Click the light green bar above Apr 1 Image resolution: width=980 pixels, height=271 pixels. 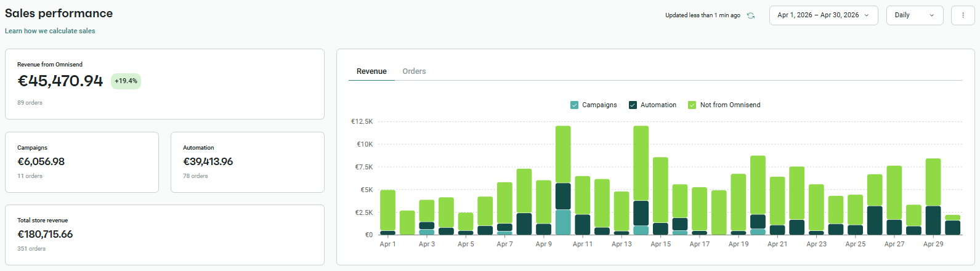point(387,210)
